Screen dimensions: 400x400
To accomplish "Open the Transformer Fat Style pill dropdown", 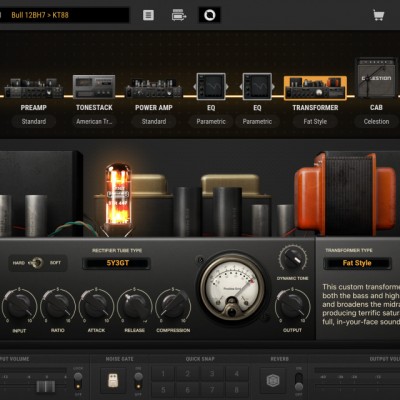I will coord(315,121).
